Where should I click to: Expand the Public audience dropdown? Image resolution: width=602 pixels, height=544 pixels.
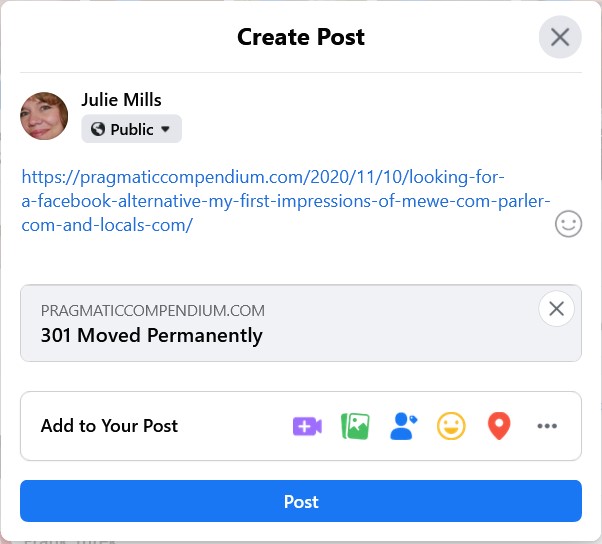(x=131, y=129)
